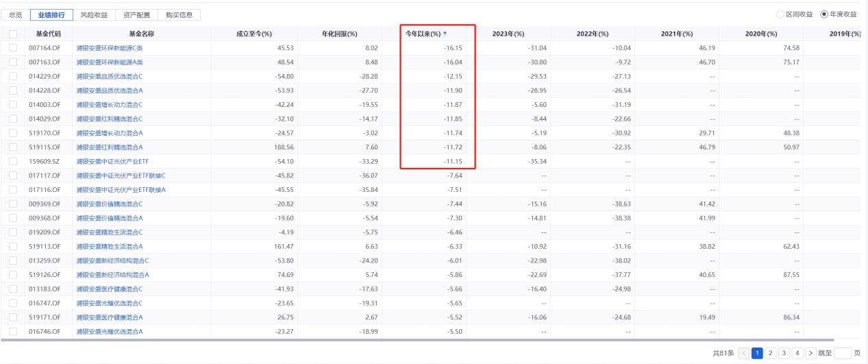The width and height of the screenshot is (868, 364).
Task: Switch to the 总览 tab
Action: pyautogui.click(x=16, y=14)
